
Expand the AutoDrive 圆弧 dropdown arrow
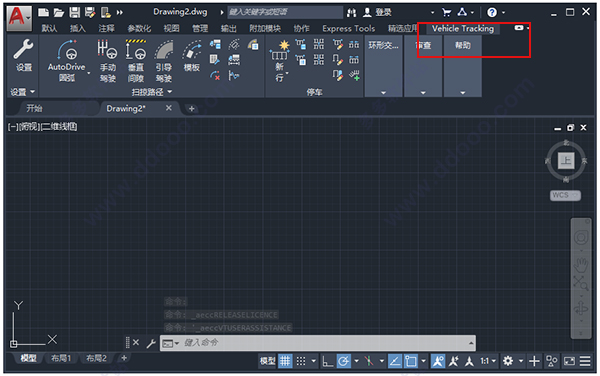[x=89, y=73]
